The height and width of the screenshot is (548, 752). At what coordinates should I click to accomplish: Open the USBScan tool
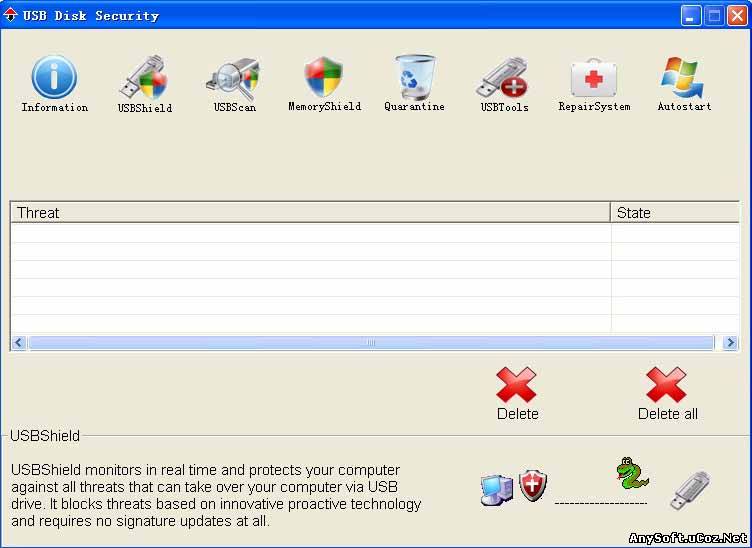(235, 84)
